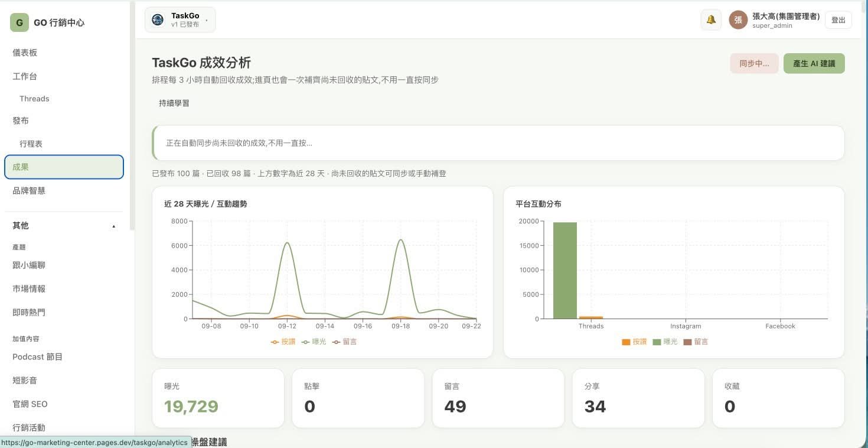Click the 留言 49 stat card

(498, 398)
